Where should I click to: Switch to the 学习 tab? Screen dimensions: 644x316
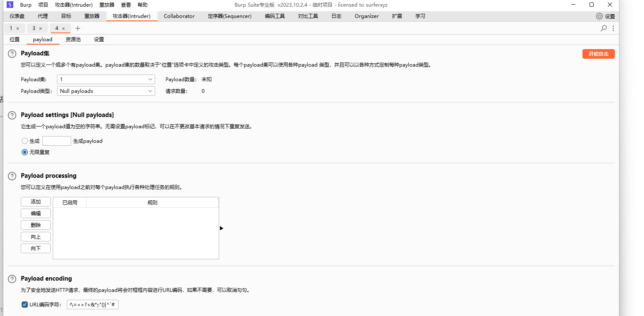click(x=420, y=16)
